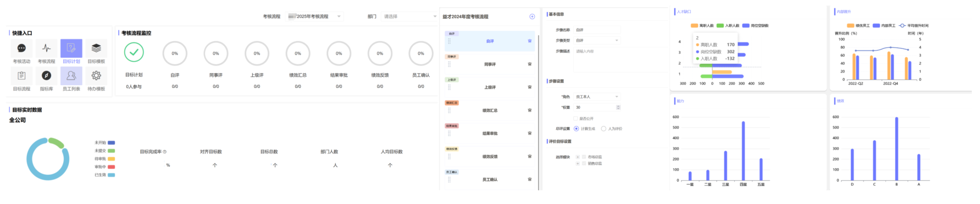The width and height of the screenshot is (980, 204).
Task: Click the drag handle of 绩效反馈 step
Action: pyautogui.click(x=449, y=157)
